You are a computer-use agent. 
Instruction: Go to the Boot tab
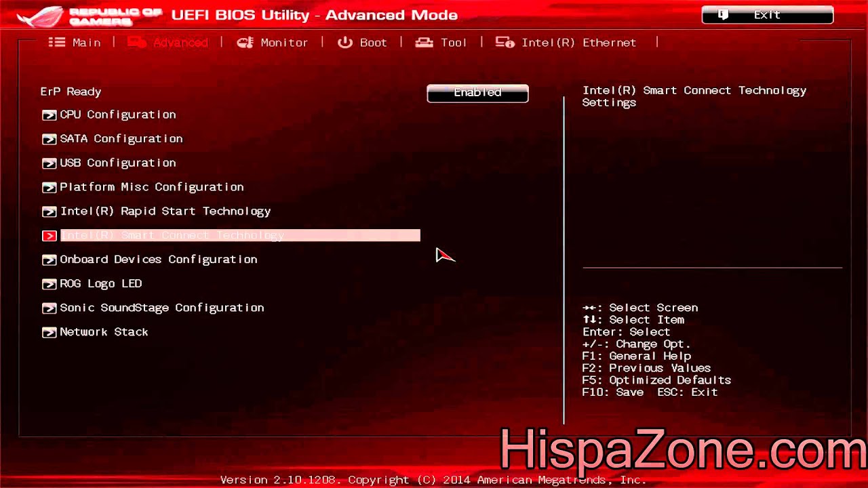pyautogui.click(x=362, y=42)
